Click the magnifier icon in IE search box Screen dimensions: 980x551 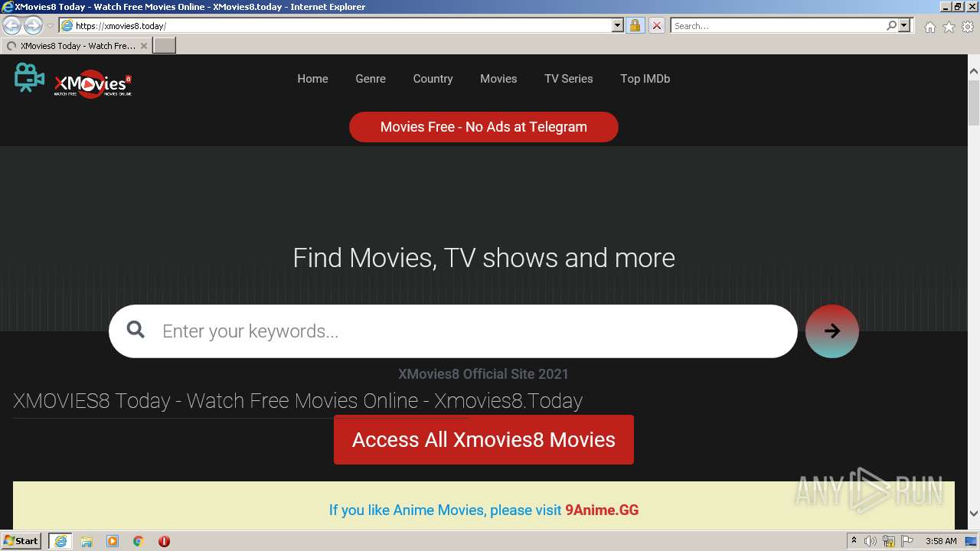(x=891, y=26)
